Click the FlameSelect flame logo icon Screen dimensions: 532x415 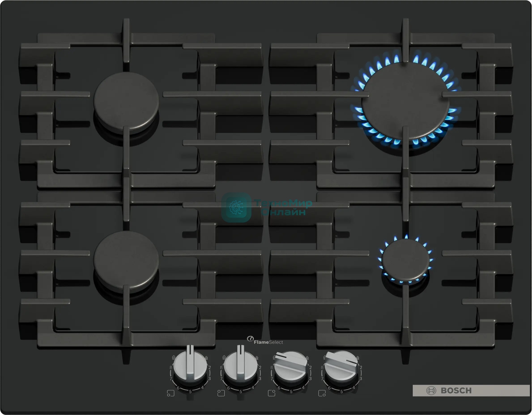coord(250,339)
